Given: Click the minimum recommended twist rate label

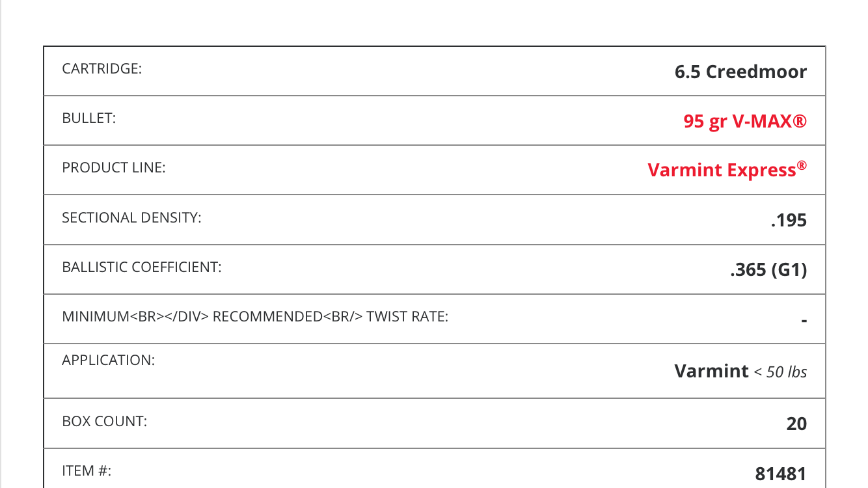Looking at the screenshot, I should 255,317.
